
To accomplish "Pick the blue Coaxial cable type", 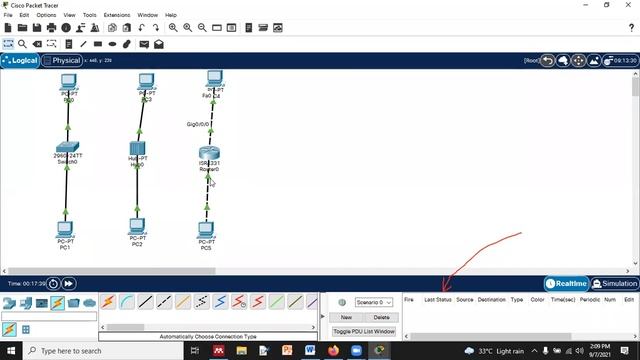I will pos(220,302).
